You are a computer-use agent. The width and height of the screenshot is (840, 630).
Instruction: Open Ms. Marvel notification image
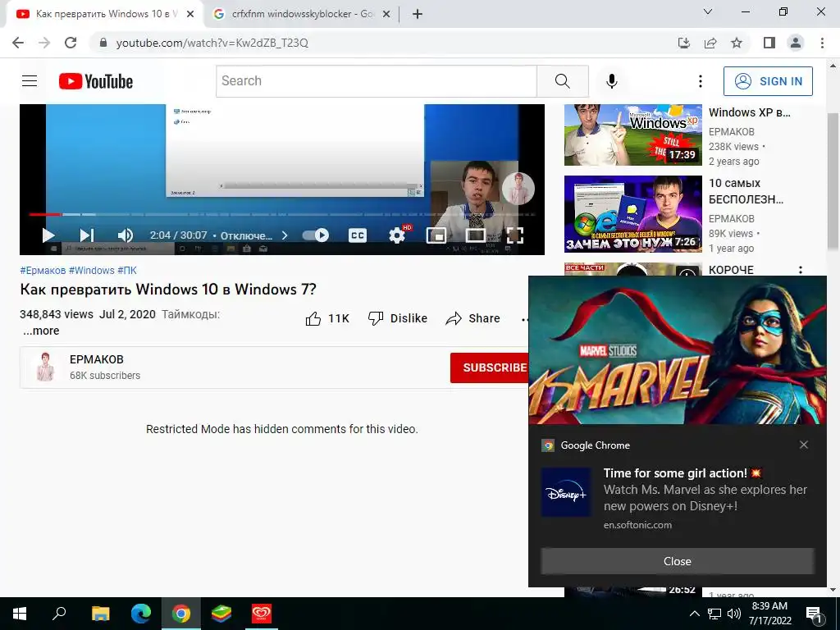pos(677,350)
